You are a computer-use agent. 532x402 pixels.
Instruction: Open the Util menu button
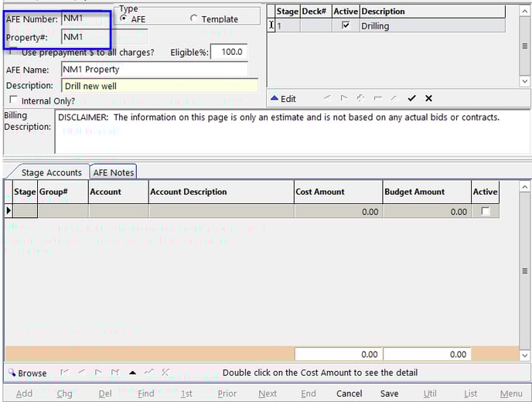pos(430,393)
